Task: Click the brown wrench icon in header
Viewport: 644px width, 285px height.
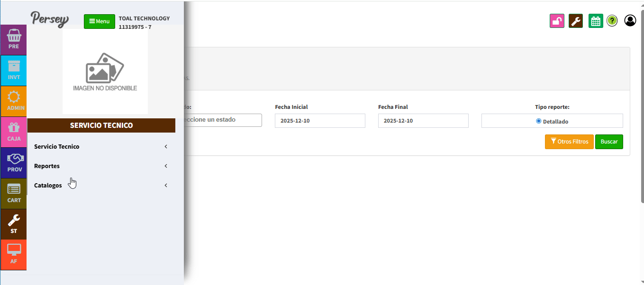Action: point(576,21)
